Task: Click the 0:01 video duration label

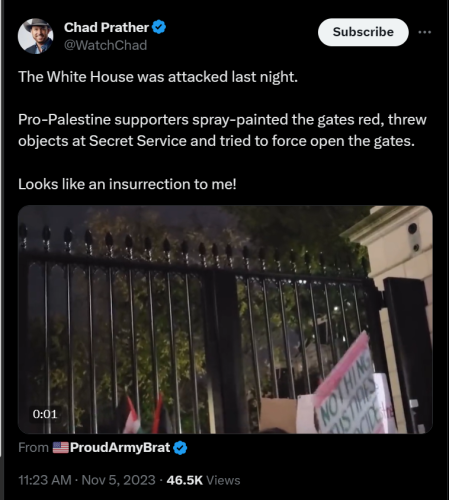Action: (45, 414)
